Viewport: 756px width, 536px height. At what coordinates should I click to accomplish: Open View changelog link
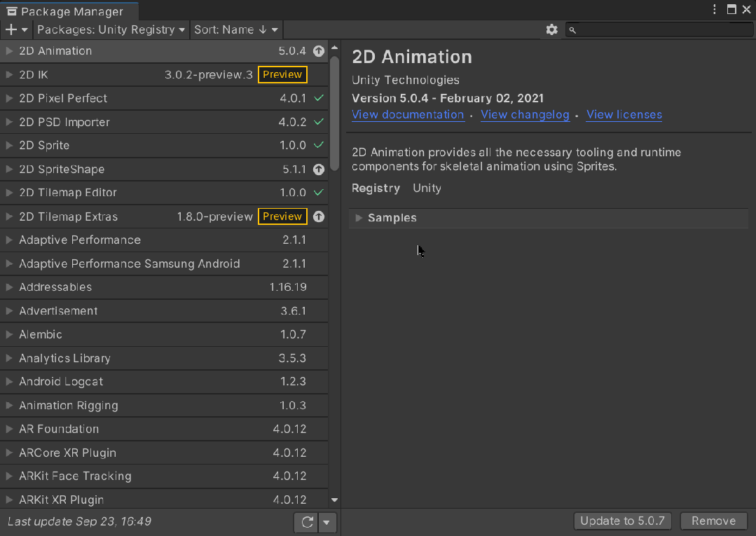point(525,115)
